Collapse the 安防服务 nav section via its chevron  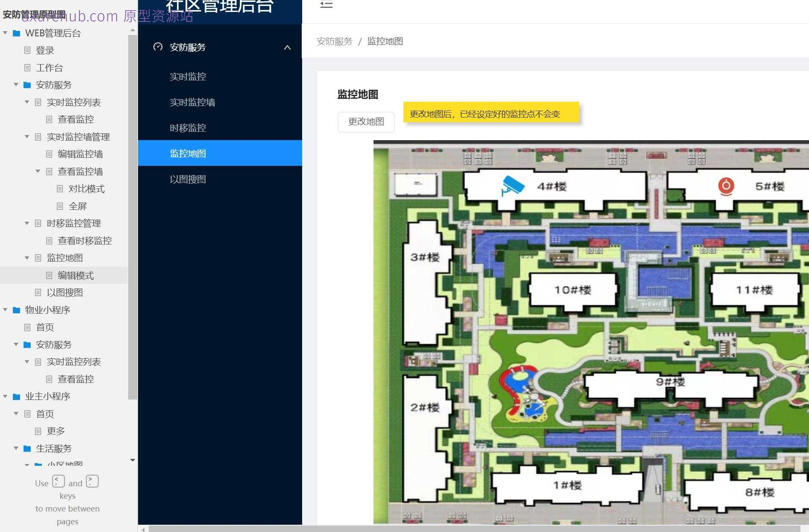[287, 47]
